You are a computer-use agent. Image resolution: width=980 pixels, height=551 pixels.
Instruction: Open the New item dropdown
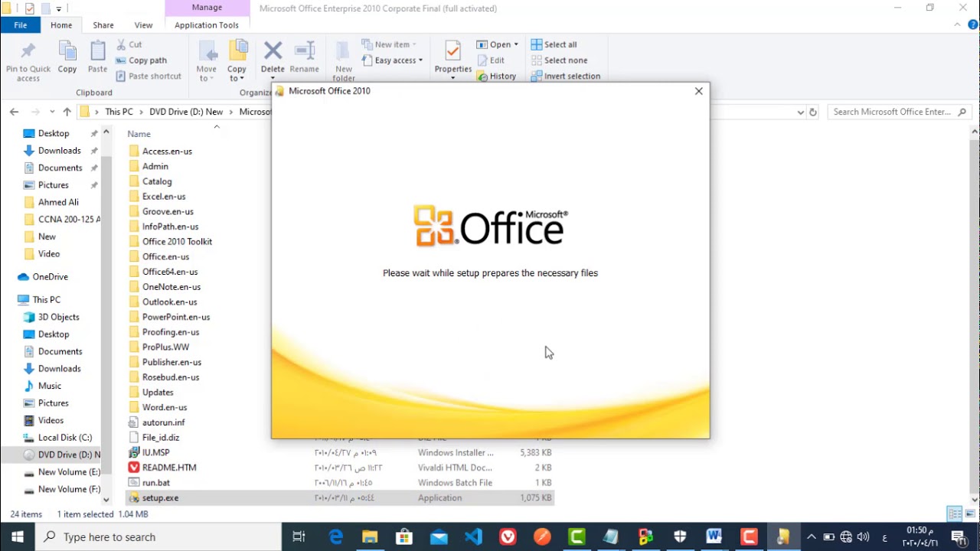coord(389,44)
